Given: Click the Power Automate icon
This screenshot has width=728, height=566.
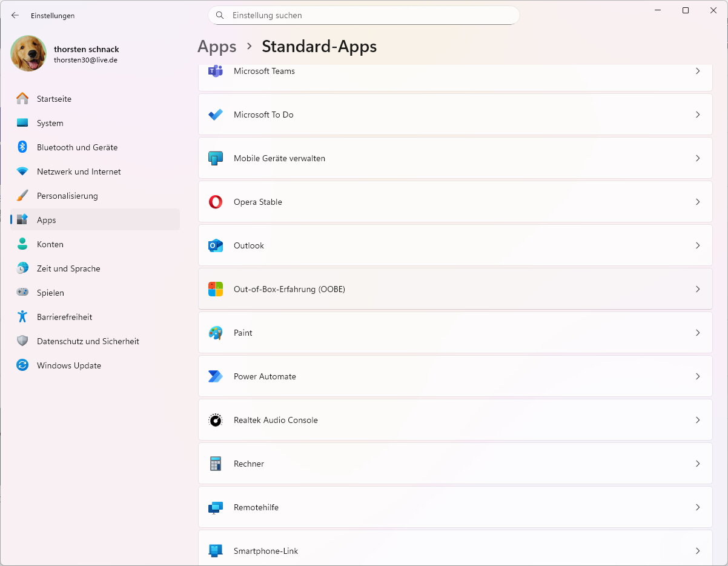Looking at the screenshot, I should 215,376.
